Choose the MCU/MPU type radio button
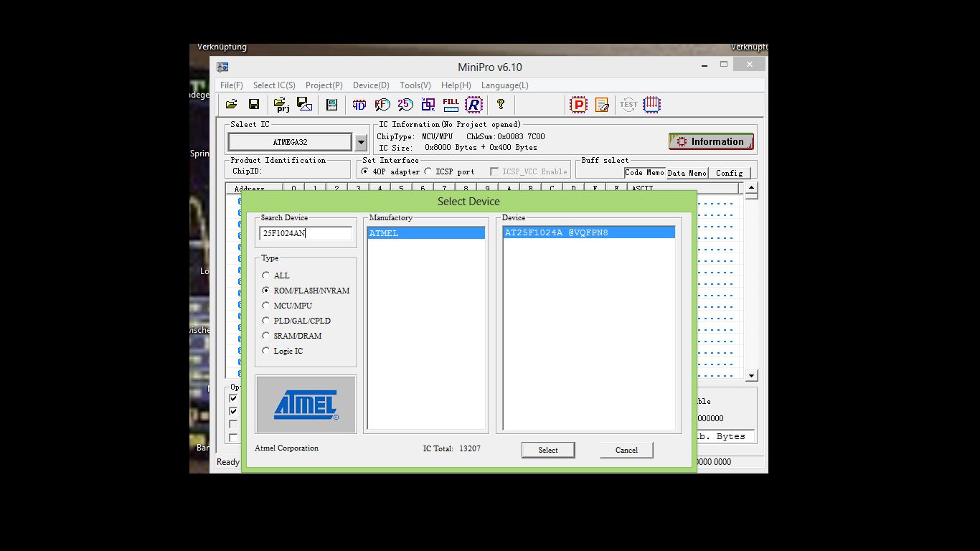Image resolution: width=980 pixels, height=551 pixels. 266,306
